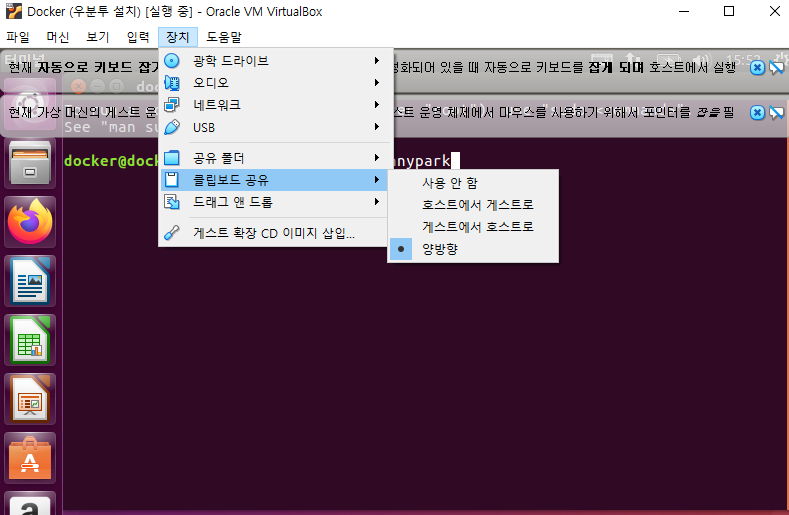Viewport: 789px width, 515px height.
Task: Select 사용 안 함 clipboard option
Action: click(474, 183)
